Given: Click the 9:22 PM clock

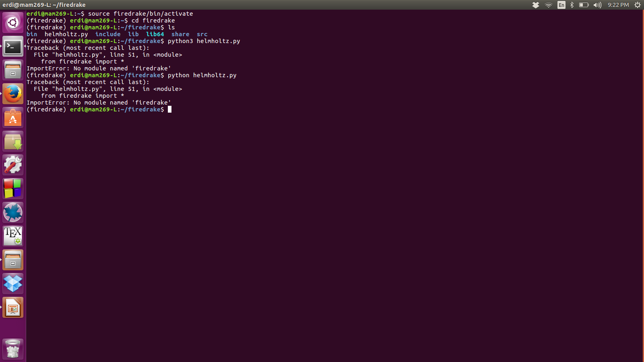Looking at the screenshot, I should click(618, 5).
